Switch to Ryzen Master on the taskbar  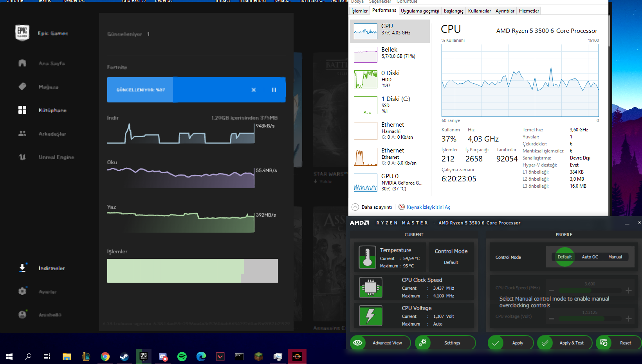pos(297,356)
